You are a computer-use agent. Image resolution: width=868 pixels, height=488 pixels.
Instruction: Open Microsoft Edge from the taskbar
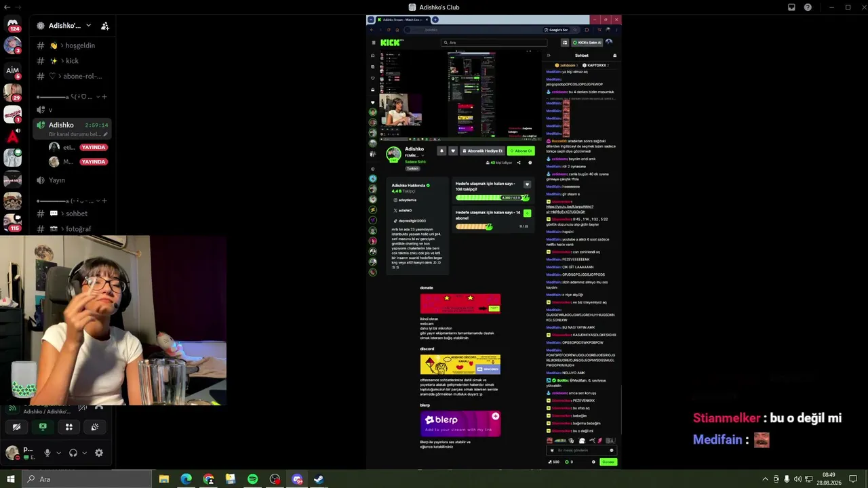[x=186, y=479]
